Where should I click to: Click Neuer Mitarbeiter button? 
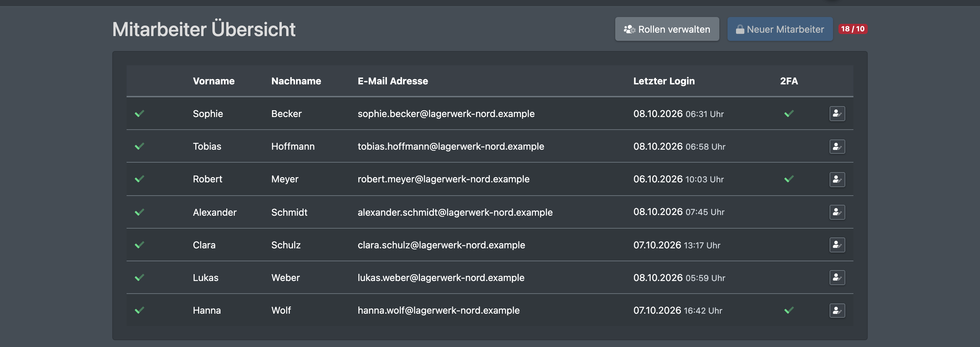[x=780, y=29]
